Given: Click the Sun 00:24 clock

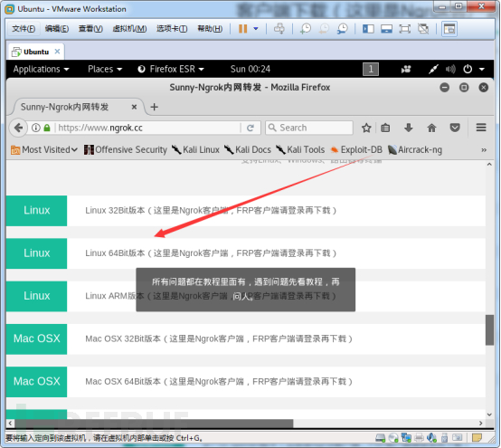Looking at the screenshot, I should point(250,69).
